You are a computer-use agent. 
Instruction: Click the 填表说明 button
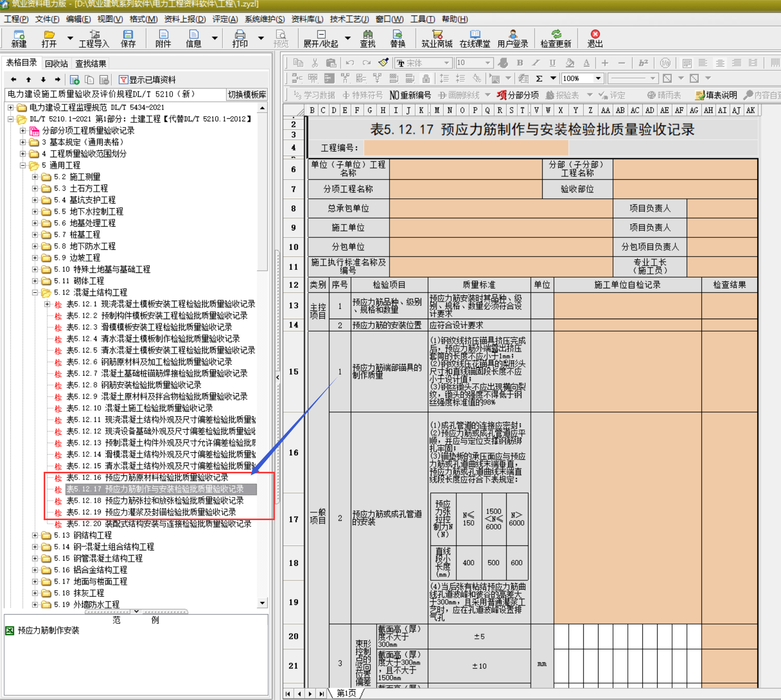point(716,95)
